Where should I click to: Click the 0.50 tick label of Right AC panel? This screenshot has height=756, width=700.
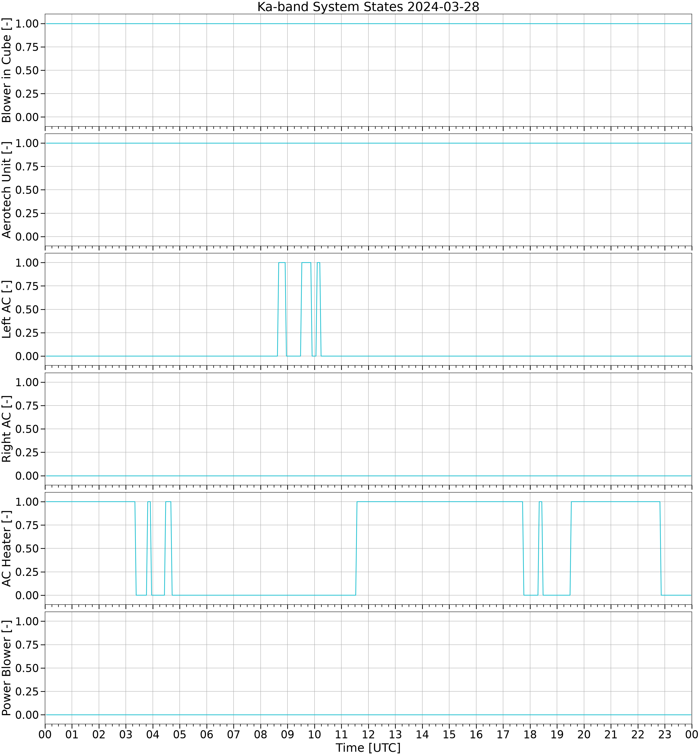(27, 429)
